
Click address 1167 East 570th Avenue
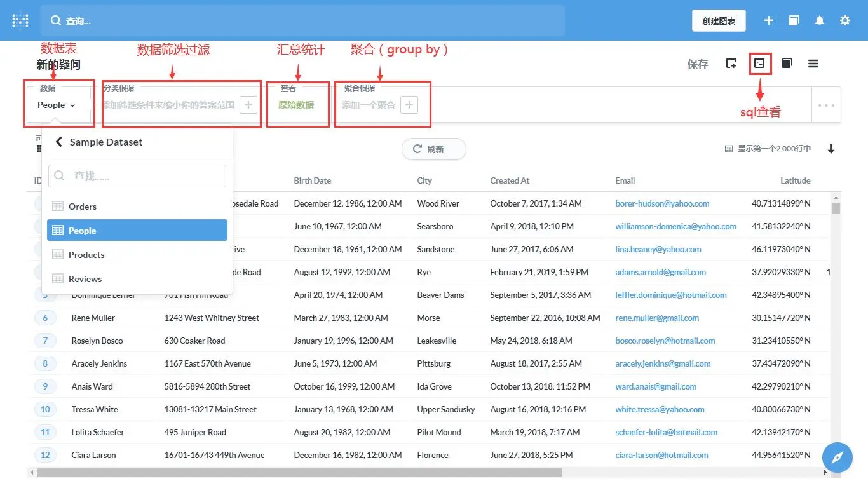207,363
